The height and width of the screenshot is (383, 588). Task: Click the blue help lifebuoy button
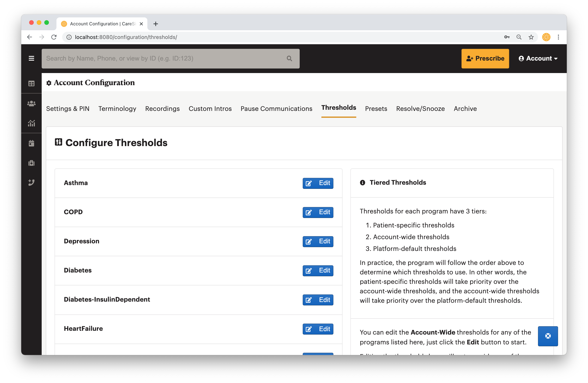(548, 336)
